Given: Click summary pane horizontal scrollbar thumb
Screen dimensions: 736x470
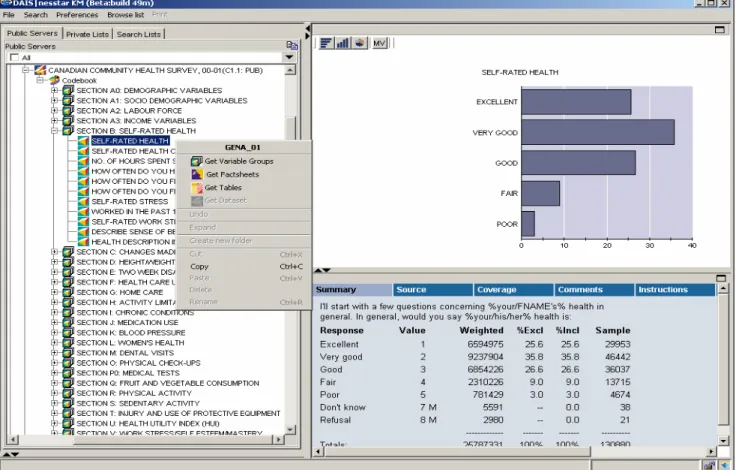Looking at the screenshot, I should click(458, 452).
